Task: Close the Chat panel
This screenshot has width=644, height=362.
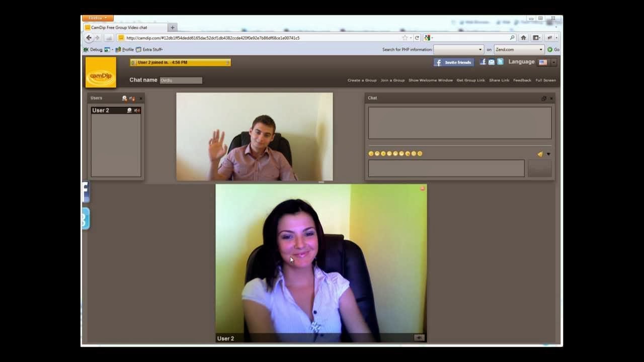Action: coord(551,99)
